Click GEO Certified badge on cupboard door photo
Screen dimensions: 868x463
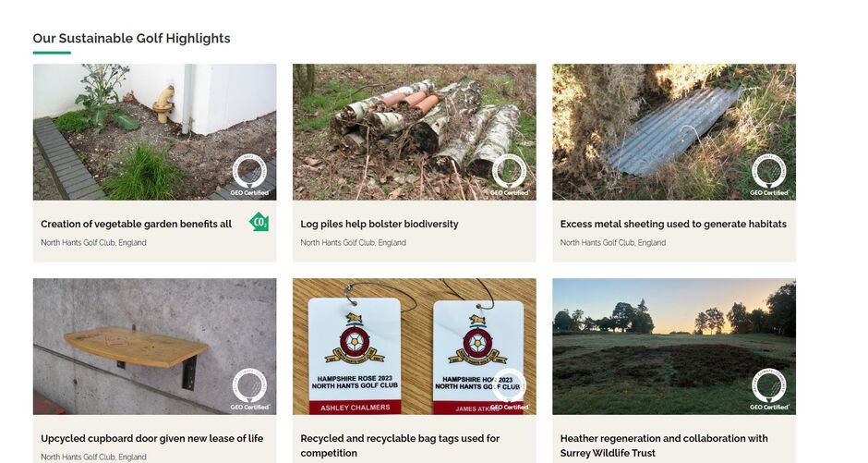coord(249,389)
